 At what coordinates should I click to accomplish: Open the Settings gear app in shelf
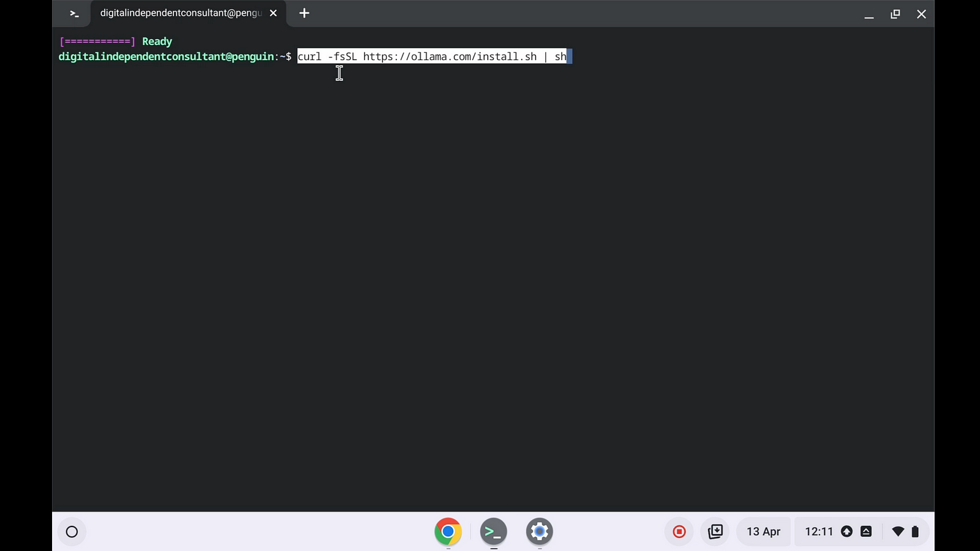coord(539,531)
